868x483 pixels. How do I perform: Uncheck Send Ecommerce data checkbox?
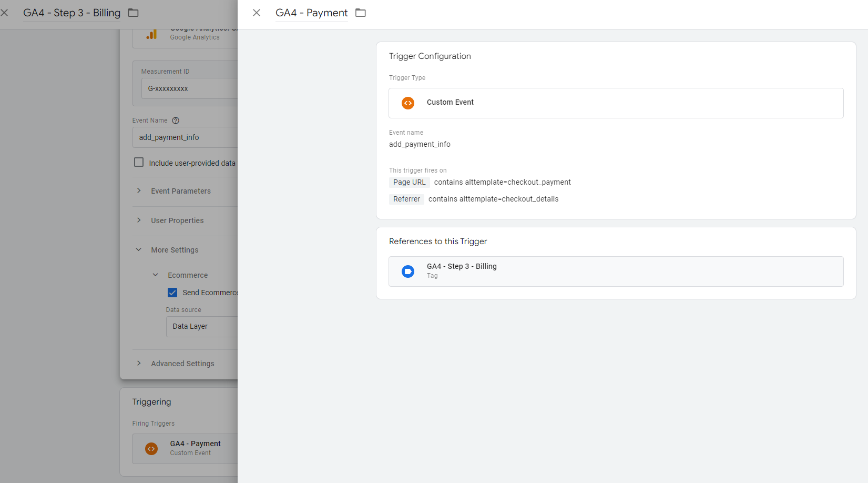point(172,293)
